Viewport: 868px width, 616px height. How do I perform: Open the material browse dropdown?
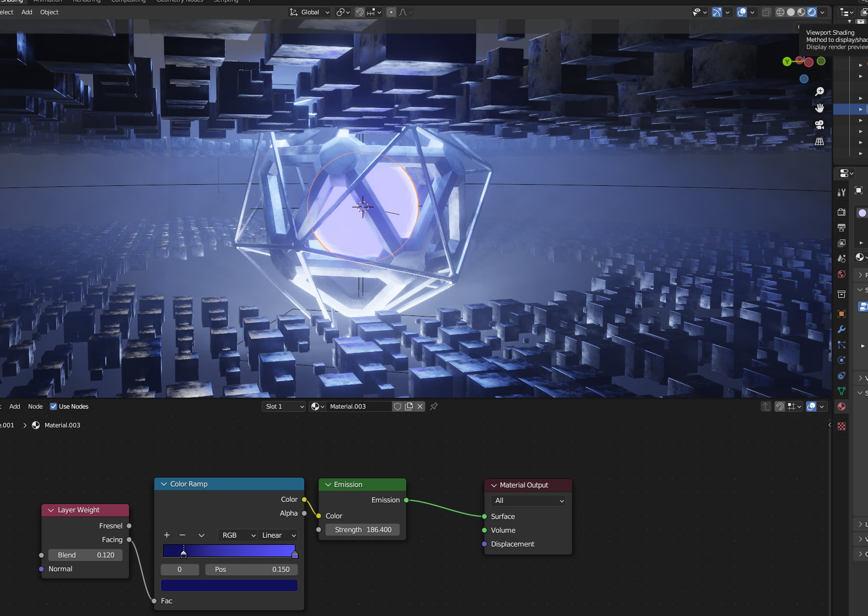coord(317,406)
